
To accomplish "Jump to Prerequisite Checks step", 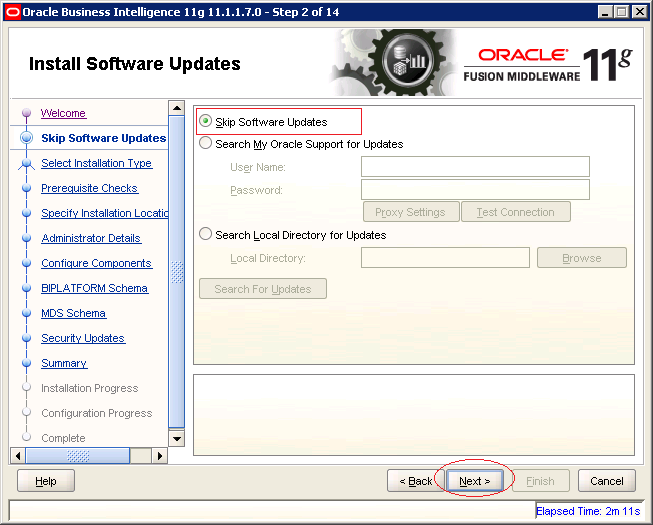I will [90, 188].
